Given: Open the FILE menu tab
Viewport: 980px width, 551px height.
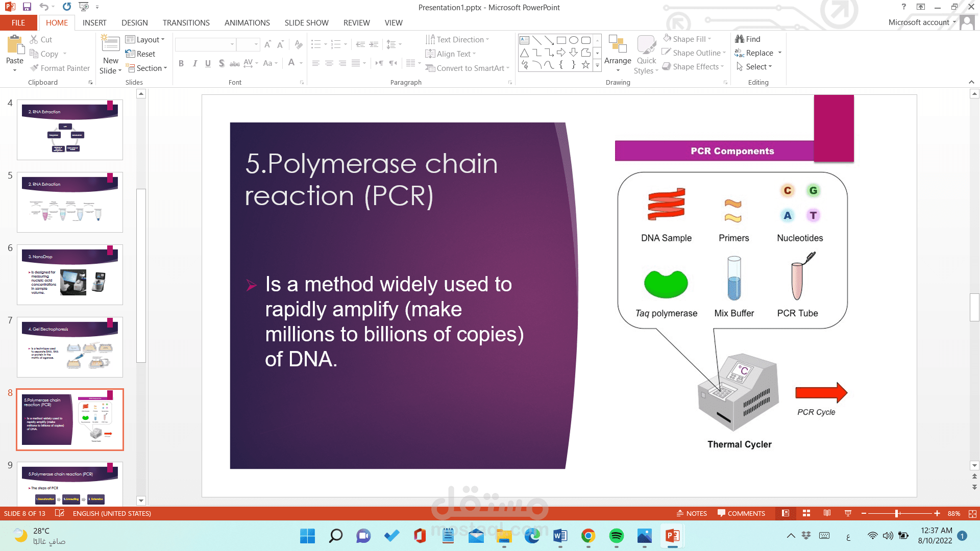Looking at the screenshot, I should pos(18,22).
